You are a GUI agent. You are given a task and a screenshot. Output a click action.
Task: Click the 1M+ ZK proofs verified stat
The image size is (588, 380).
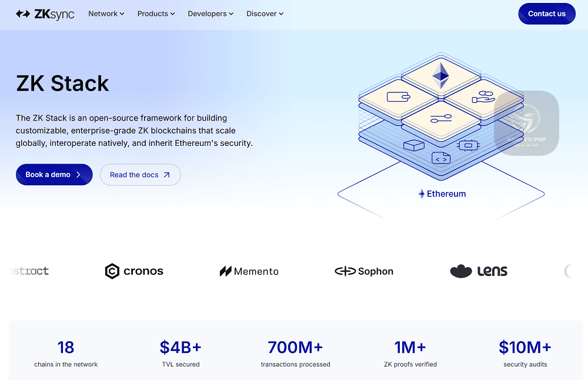410,354
